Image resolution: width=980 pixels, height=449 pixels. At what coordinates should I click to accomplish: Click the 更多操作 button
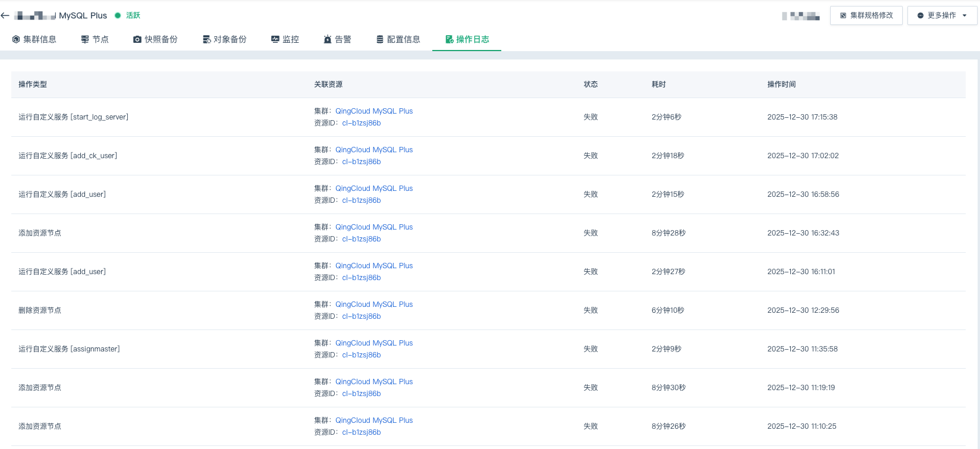943,15
